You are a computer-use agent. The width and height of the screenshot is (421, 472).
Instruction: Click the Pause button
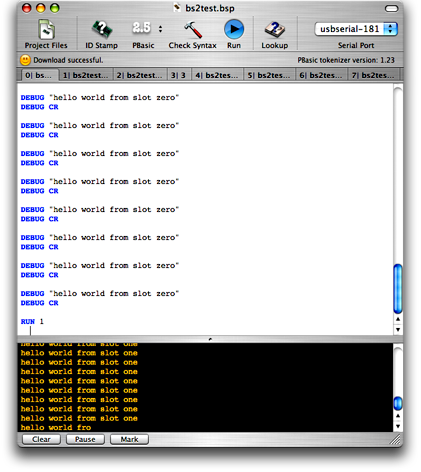pyautogui.click(x=85, y=439)
